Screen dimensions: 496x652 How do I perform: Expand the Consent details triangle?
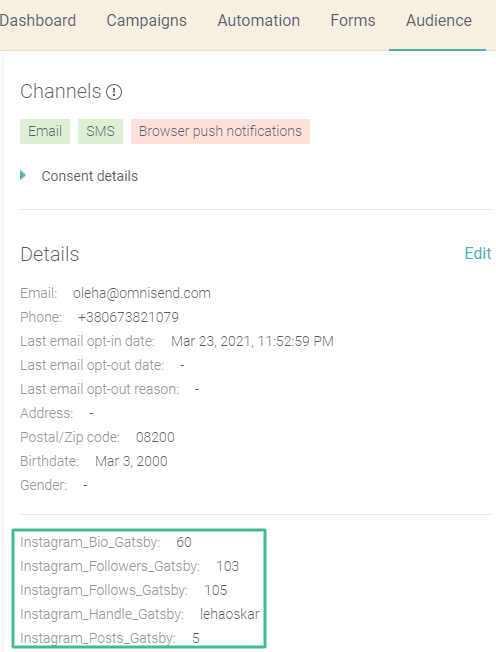point(23,175)
